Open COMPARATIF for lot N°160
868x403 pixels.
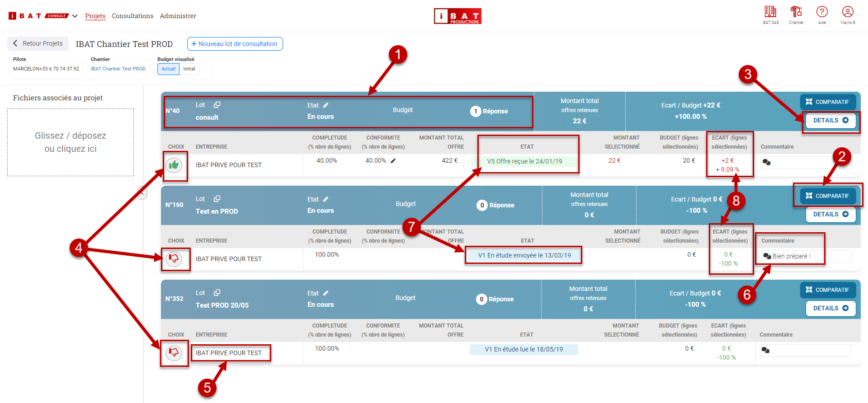tap(827, 196)
